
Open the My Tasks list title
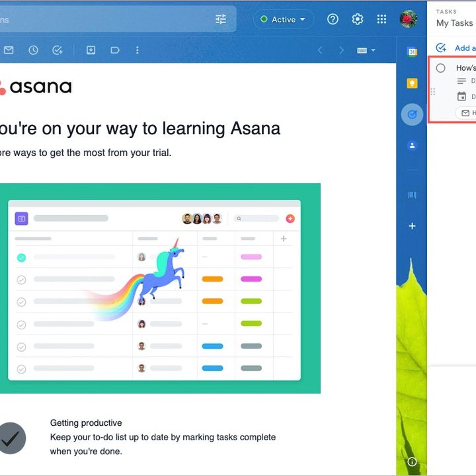(454, 23)
